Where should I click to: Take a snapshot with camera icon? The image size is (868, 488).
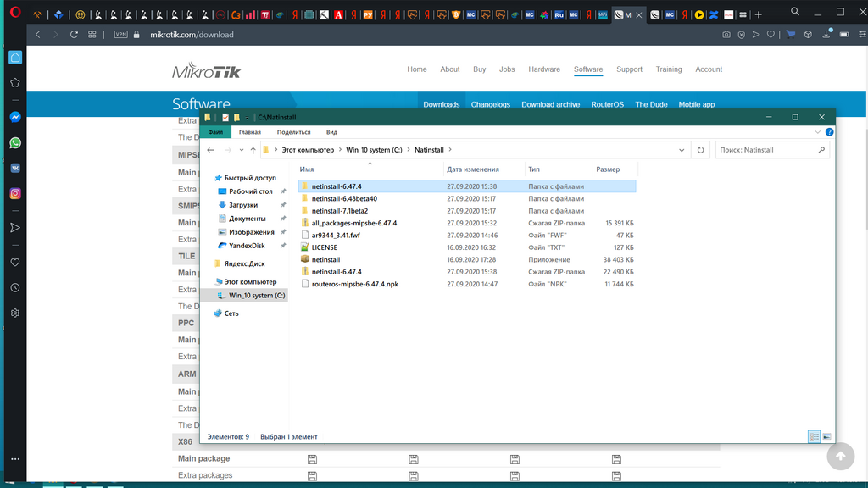click(726, 34)
